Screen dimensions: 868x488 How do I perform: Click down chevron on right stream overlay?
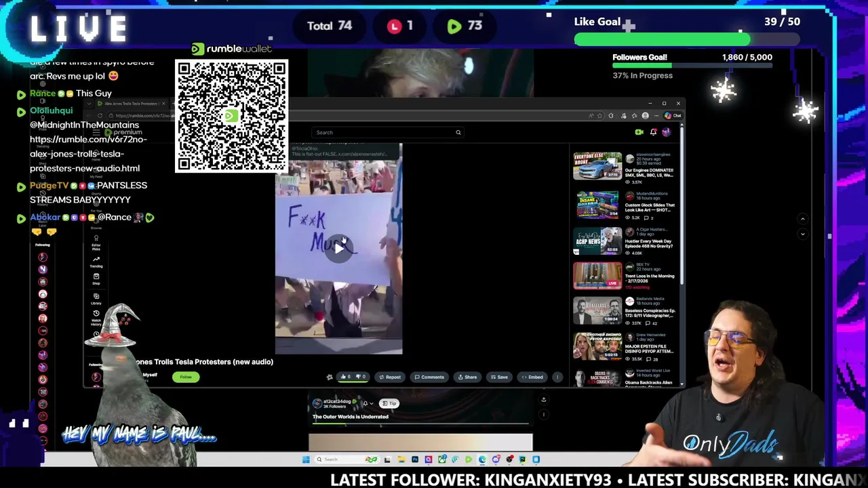[802, 234]
